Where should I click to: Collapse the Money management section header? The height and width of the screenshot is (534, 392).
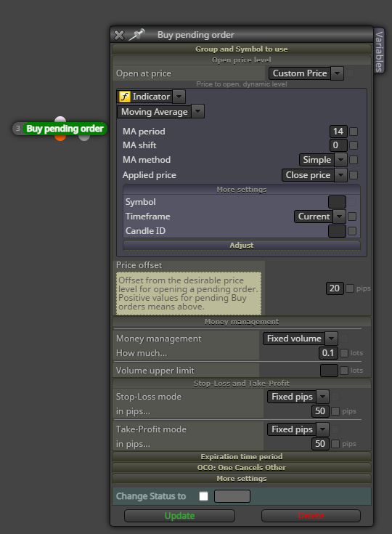click(x=242, y=322)
